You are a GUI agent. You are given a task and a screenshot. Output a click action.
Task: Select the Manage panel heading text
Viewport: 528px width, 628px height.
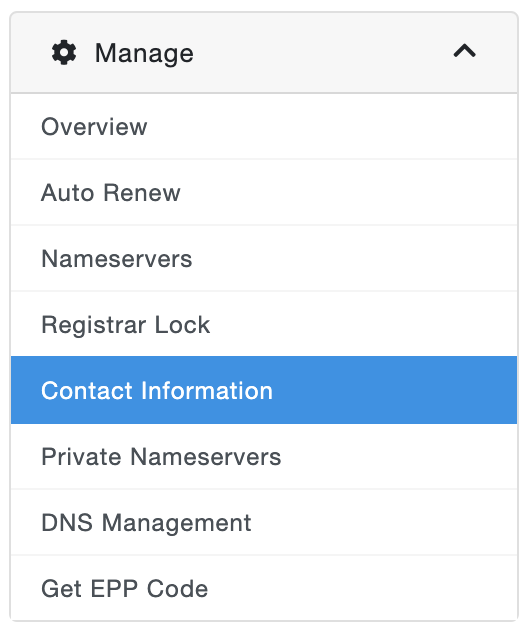click(144, 53)
